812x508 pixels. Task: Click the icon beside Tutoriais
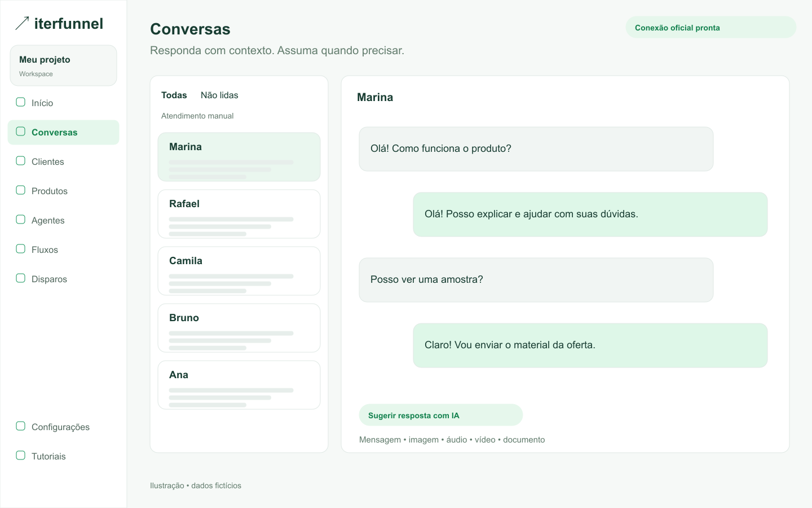click(x=21, y=456)
